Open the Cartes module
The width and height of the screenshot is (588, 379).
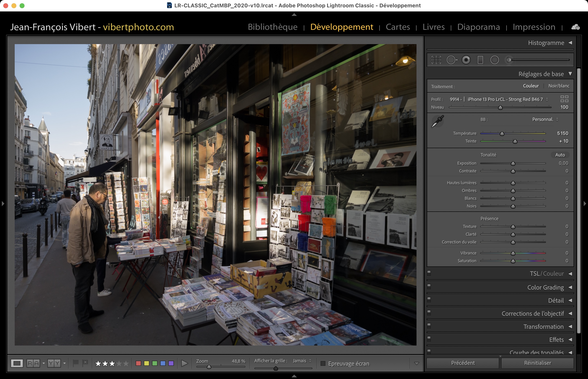(398, 27)
